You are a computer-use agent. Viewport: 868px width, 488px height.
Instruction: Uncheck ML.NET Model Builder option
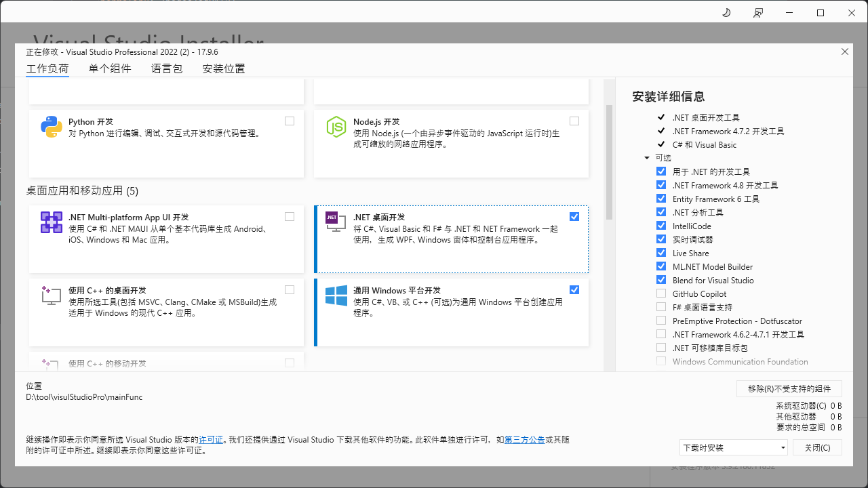click(661, 266)
